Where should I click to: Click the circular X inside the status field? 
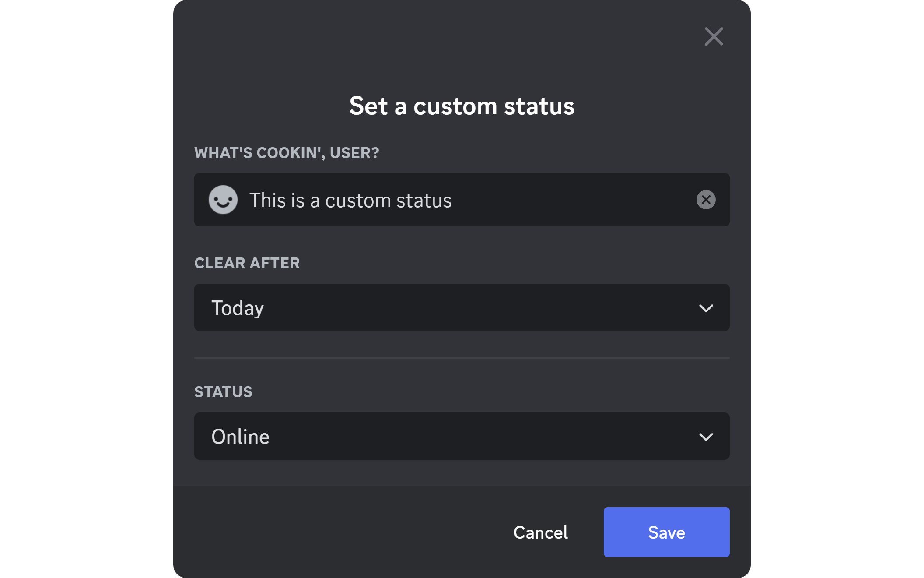point(705,200)
